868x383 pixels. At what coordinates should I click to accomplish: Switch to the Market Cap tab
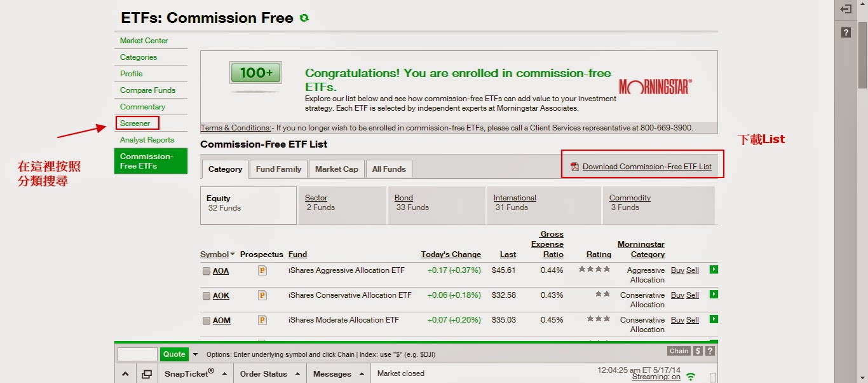click(336, 169)
